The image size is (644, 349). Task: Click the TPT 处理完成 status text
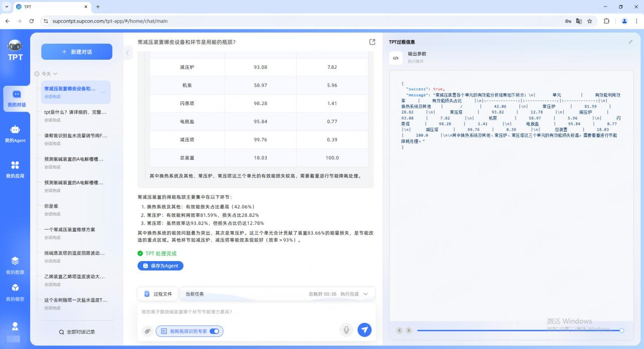click(x=161, y=254)
